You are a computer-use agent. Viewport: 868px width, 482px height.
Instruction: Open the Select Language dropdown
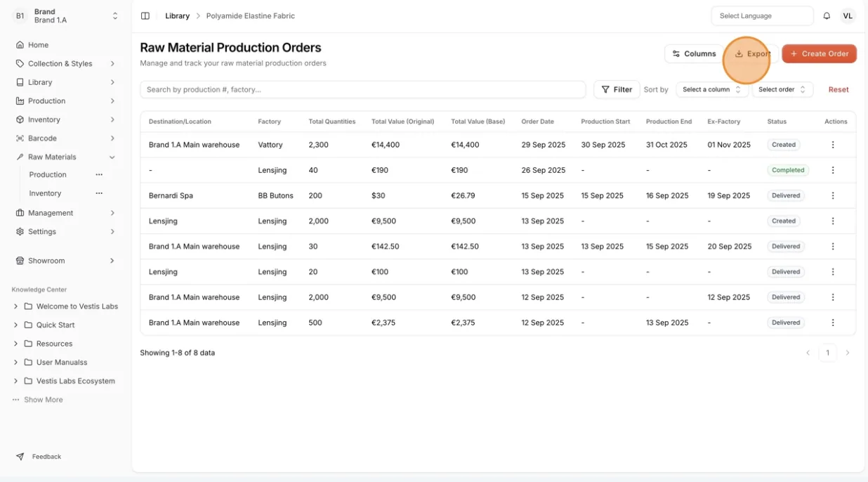pos(762,16)
